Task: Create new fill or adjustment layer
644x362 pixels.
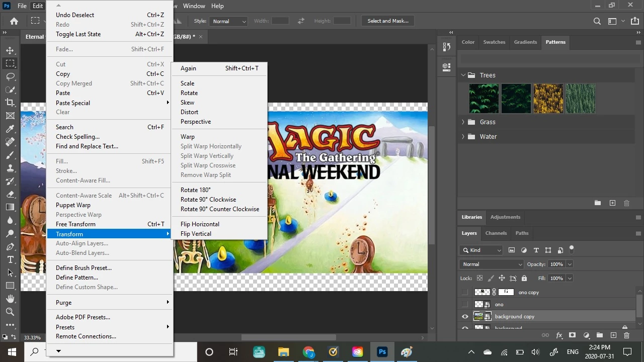Action: point(586,335)
